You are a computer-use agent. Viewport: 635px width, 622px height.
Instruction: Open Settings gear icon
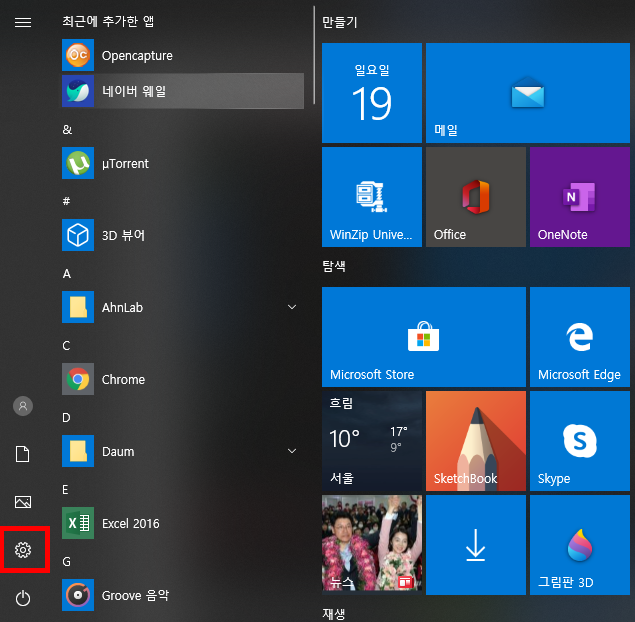[23, 550]
